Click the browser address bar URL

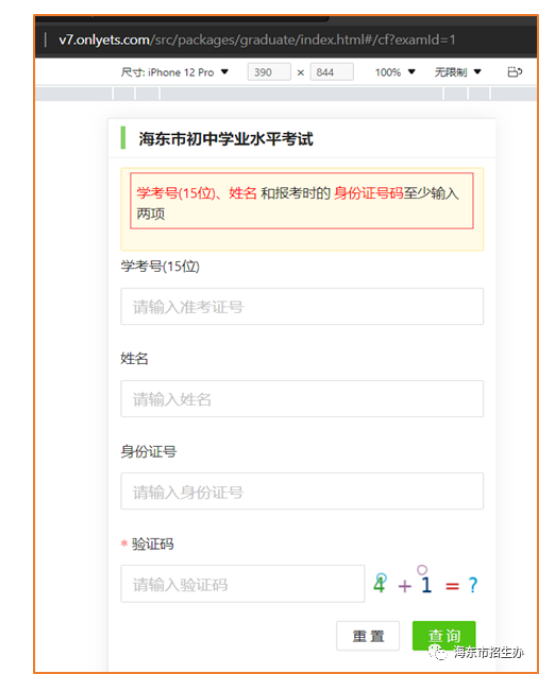click(x=257, y=40)
